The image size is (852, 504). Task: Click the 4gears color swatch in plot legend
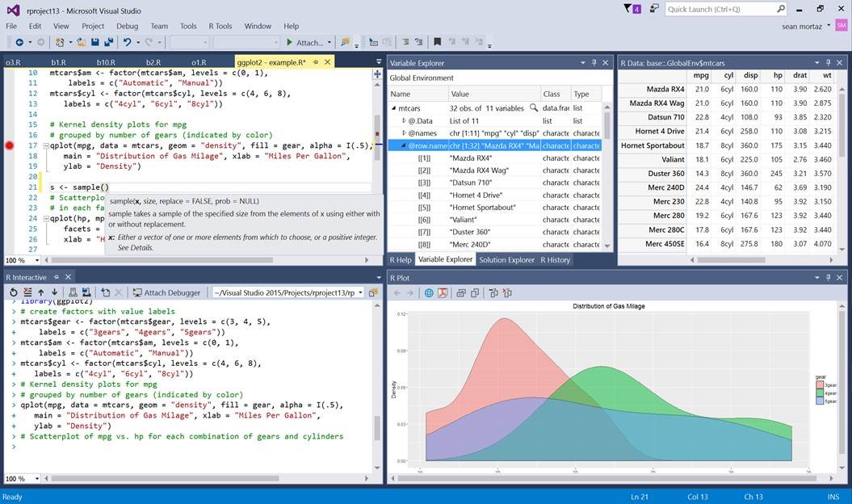tap(820, 393)
